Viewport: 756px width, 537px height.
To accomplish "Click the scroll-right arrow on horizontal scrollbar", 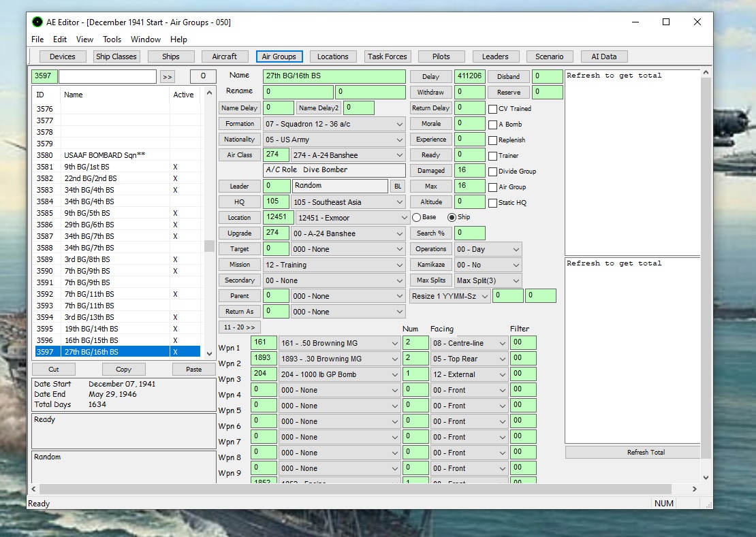I will (694, 489).
